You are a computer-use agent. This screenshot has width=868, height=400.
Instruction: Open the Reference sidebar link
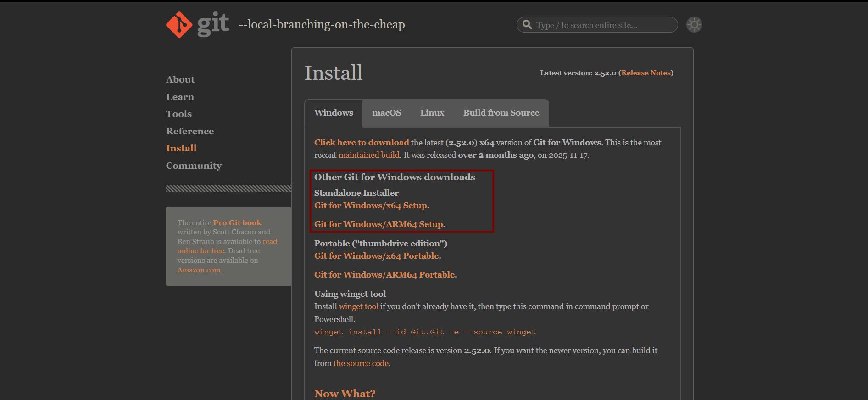(x=190, y=131)
